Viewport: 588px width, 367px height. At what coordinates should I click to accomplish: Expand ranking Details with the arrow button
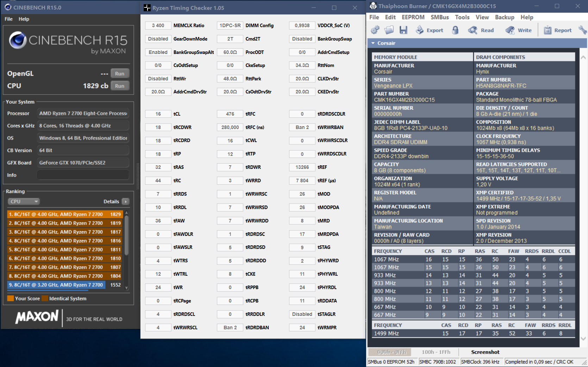point(125,201)
